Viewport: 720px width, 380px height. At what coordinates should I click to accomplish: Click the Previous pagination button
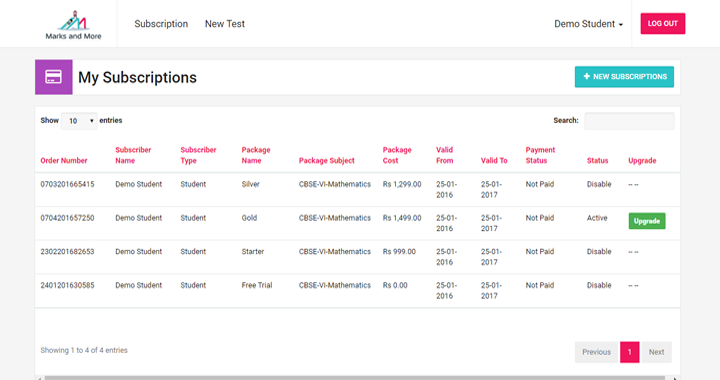coord(596,352)
